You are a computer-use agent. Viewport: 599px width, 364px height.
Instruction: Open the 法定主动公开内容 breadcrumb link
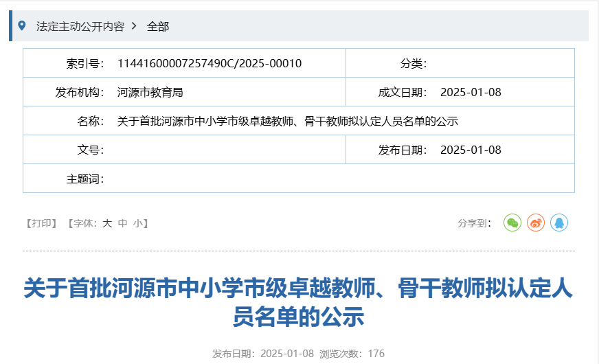80,26
